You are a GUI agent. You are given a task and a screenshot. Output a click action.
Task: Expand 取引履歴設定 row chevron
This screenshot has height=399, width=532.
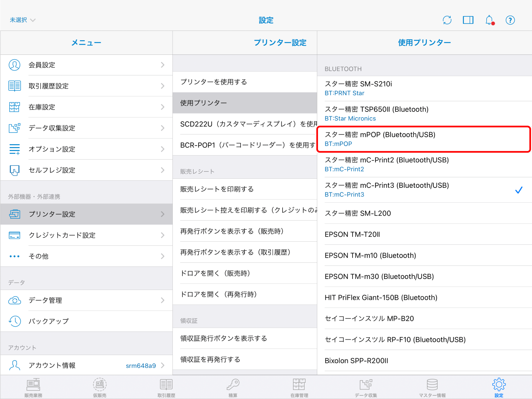pyautogui.click(x=163, y=86)
